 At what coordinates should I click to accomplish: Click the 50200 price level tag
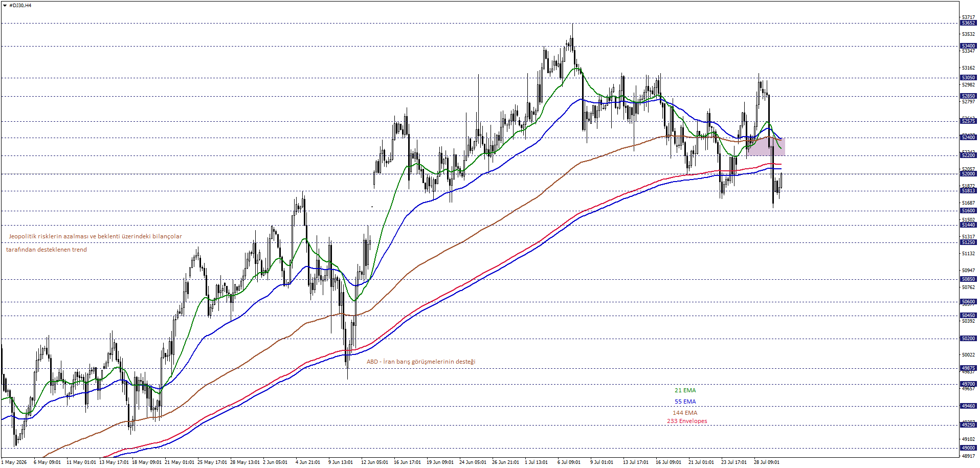click(968, 339)
